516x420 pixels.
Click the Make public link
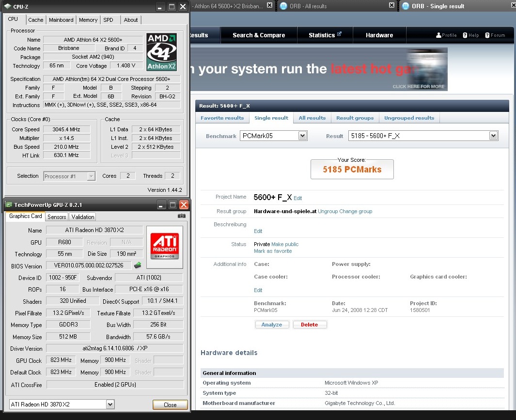pos(285,244)
